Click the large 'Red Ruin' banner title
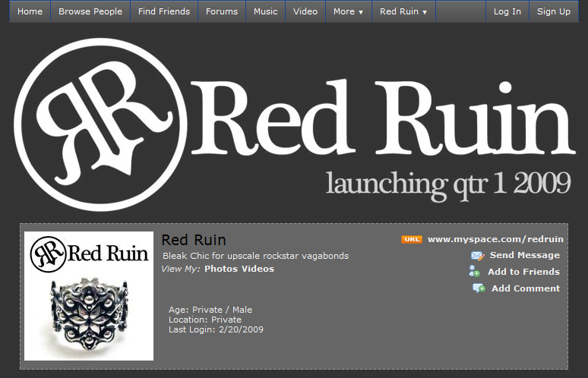Screen dimensions: 588x378 (x=383, y=118)
